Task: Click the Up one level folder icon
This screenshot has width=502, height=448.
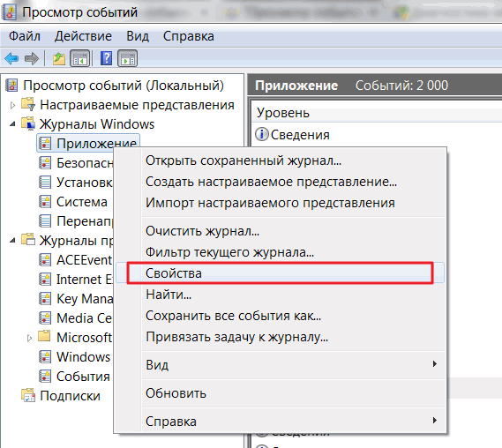Action: pos(59,58)
